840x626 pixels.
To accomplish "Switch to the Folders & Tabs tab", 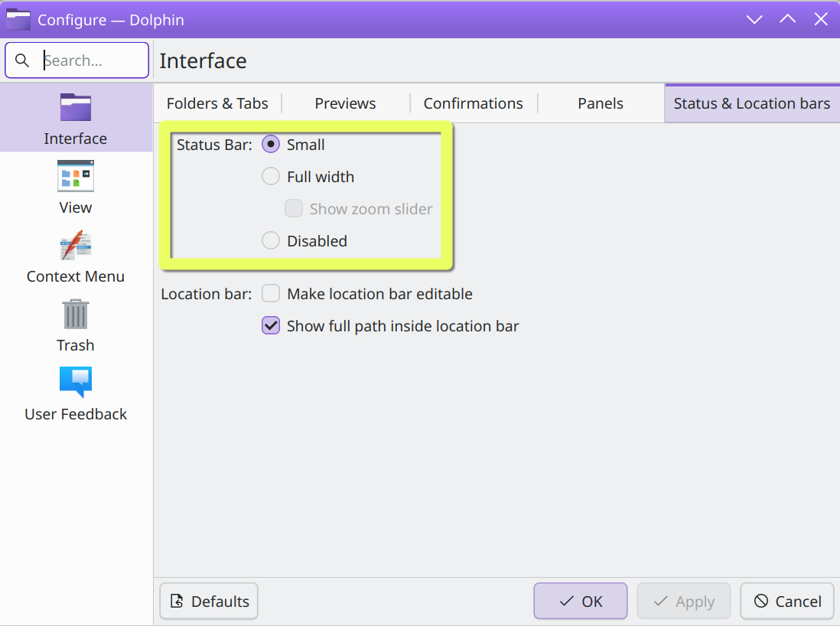I will [217, 103].
